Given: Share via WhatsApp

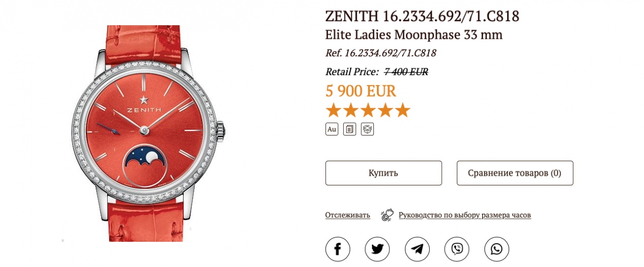Looking at the screenshot, I should [x=497, y=249].
